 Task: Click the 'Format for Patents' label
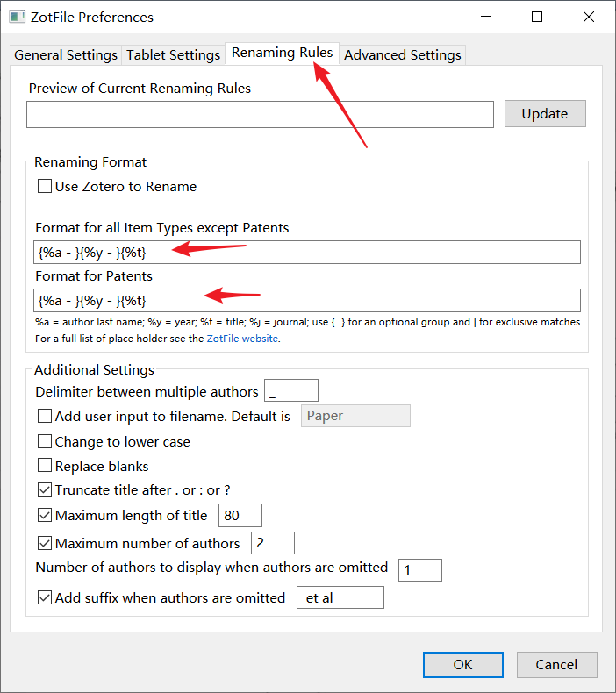(x=94, y=276)
